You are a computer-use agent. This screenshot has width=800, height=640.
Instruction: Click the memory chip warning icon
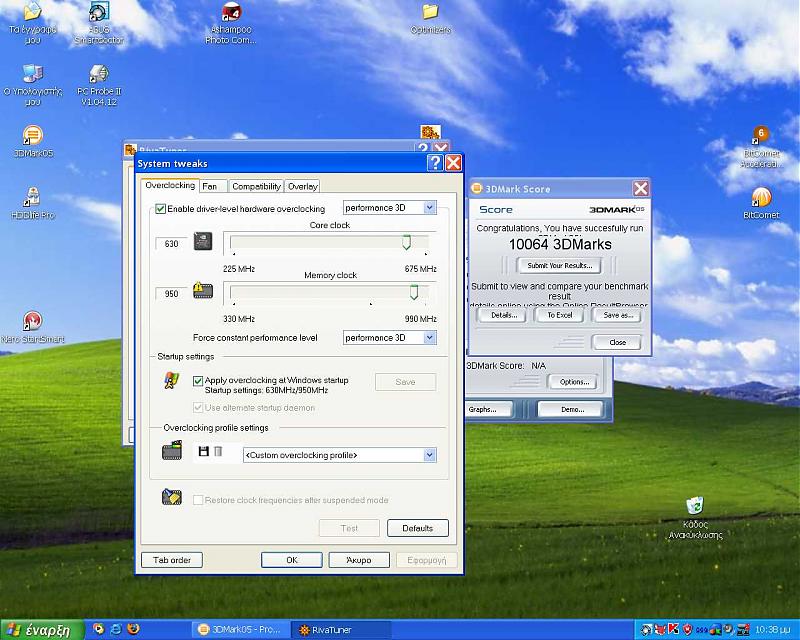(x=203, y=290)
